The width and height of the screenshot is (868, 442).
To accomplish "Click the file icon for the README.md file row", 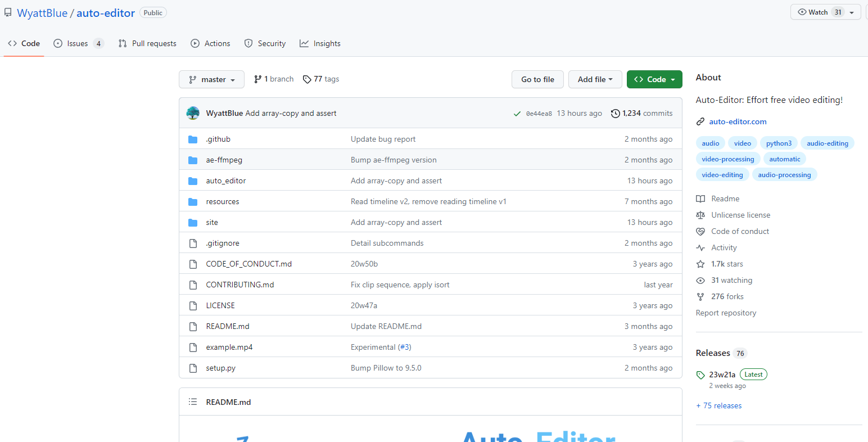I will pyautogui.click(x=193, y=326).
